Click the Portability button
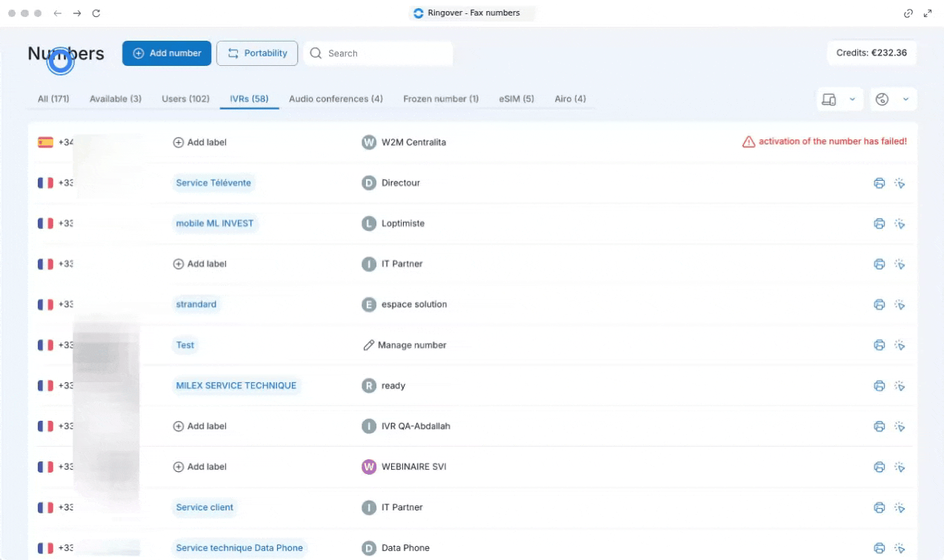This screenshot has height=560, width=944. pyautogui.click(x=257, y=53)
